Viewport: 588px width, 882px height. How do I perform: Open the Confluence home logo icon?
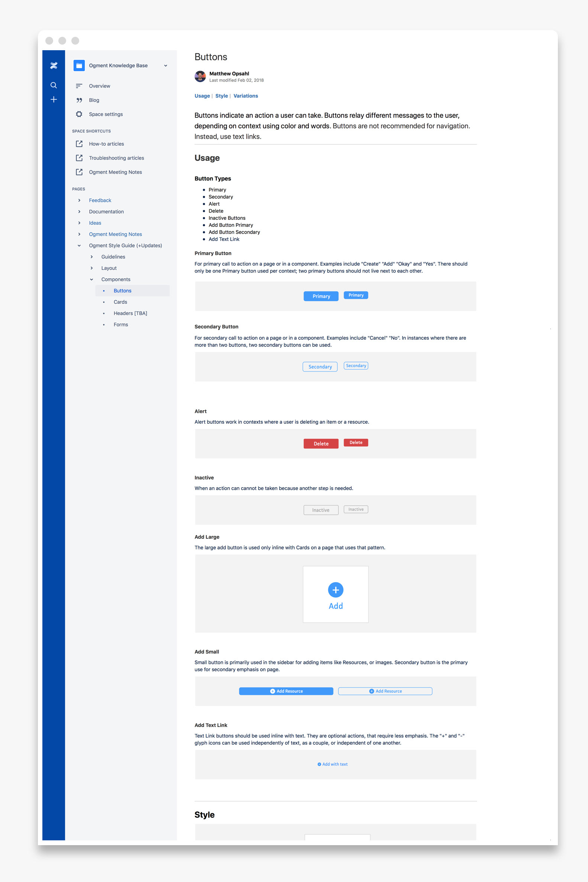click(54, 66)
